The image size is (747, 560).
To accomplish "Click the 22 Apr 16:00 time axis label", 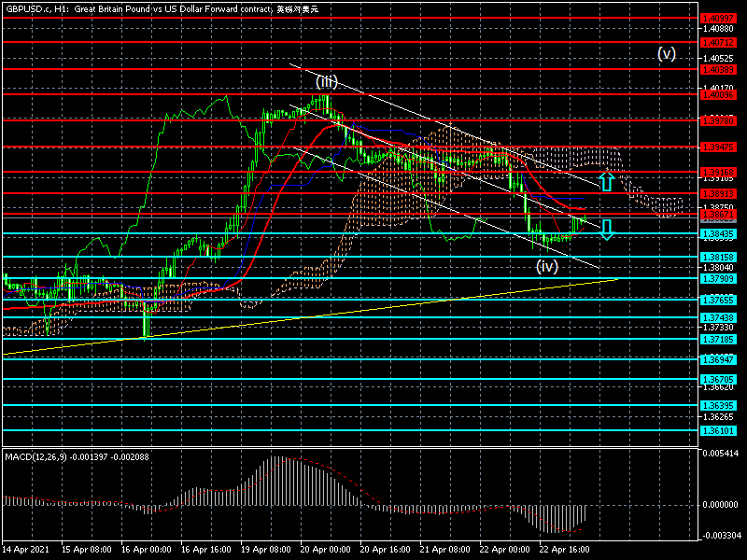I will 564,549.
